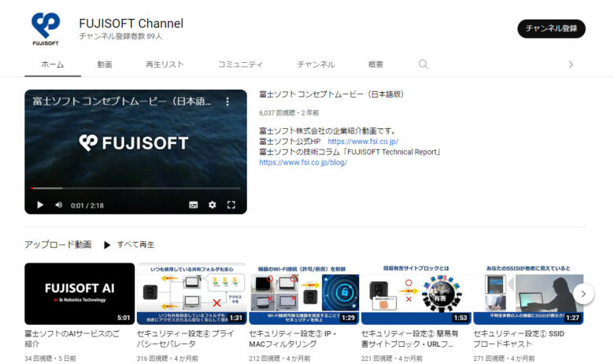Open the three-dot menu on featured video
614x364 pixels.
coord(227,101)
